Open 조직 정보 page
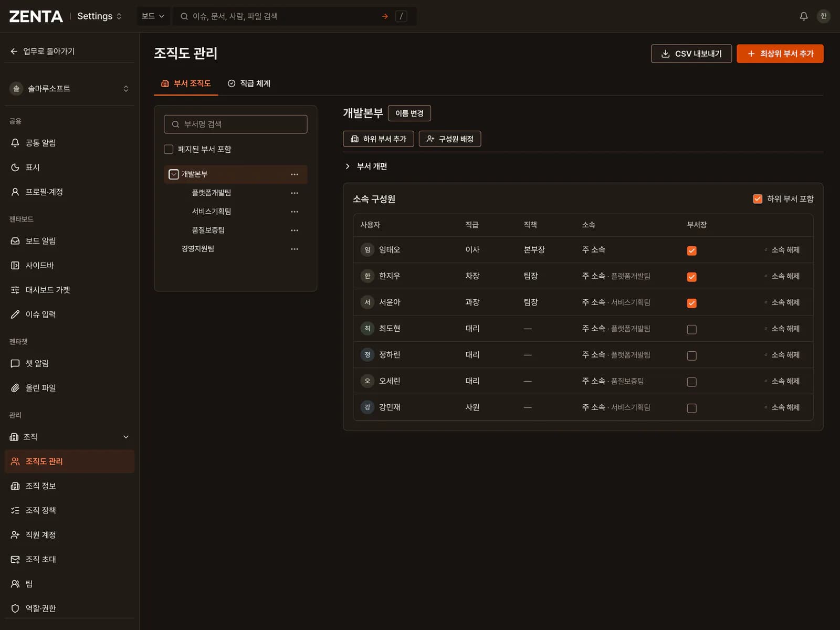The image size is (840, 630). [x=69, y=486]
